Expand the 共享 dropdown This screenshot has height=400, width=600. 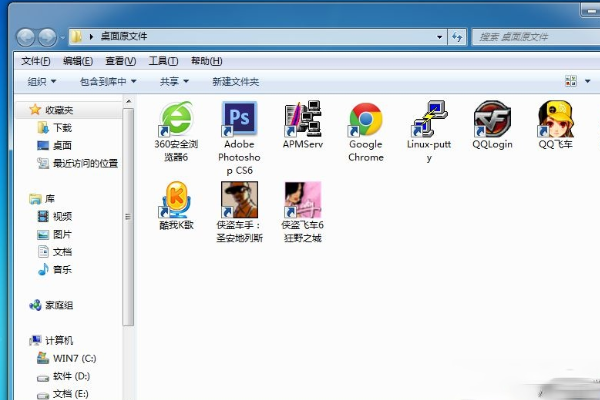[x=174, y=81]
